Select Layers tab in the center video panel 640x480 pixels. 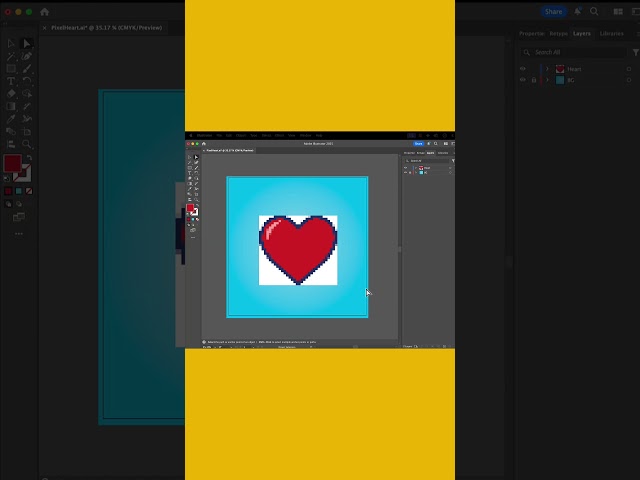tap(431, 153)
